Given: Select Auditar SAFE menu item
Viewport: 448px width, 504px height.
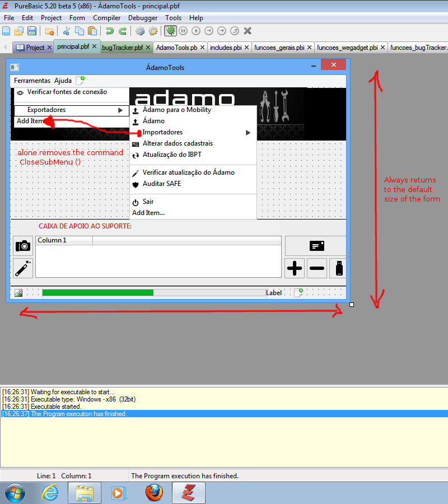Looking at the screenshot, I should click(x=193, y=184).
